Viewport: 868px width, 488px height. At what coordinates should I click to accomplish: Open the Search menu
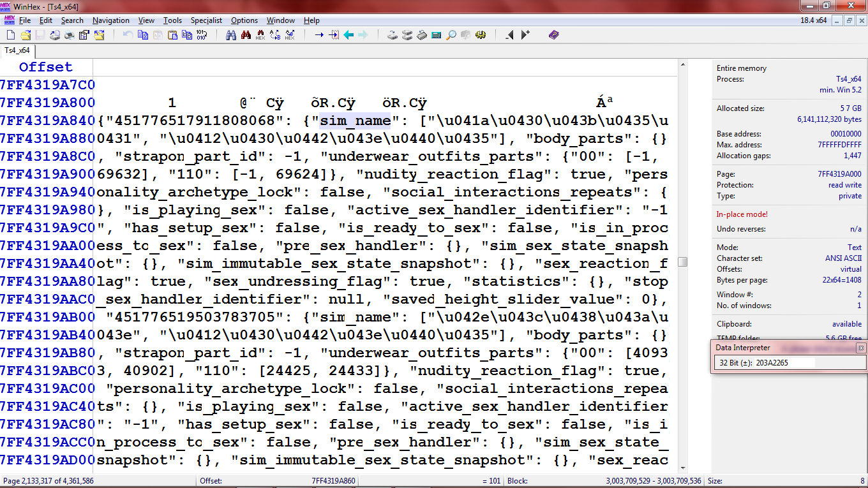tap(72, 20)
